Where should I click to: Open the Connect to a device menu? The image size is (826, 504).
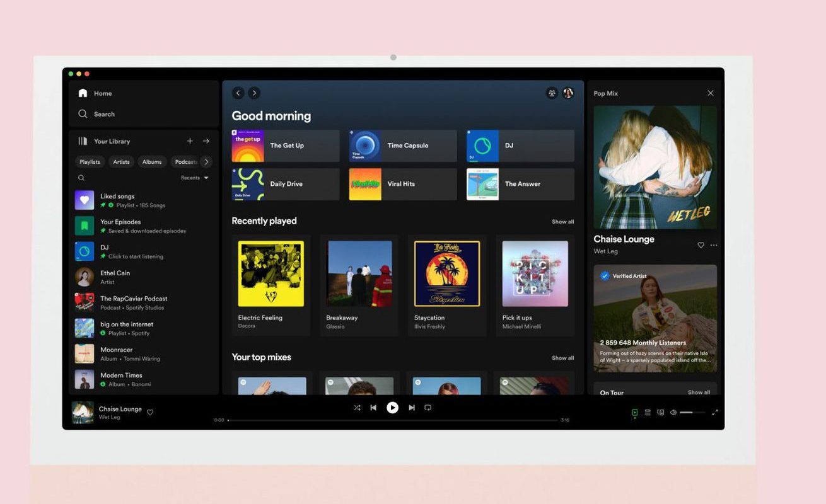pos(661,413)
